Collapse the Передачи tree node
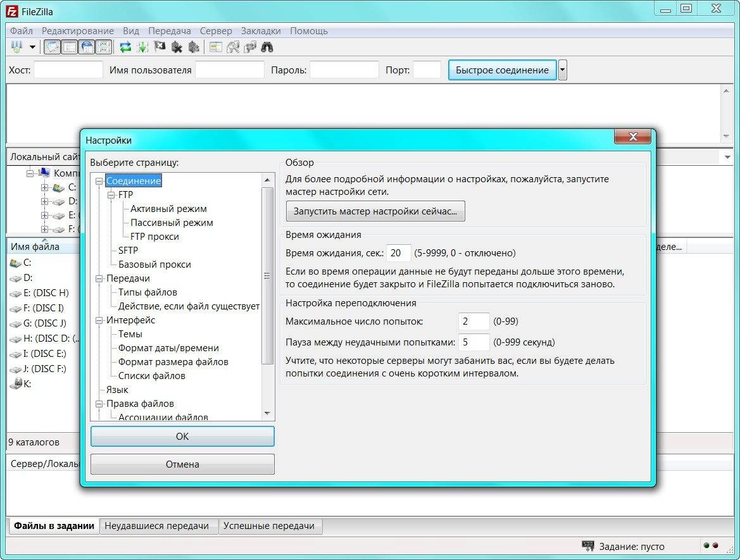Viewport: 740px width, 560px height. tap(99, 278)
